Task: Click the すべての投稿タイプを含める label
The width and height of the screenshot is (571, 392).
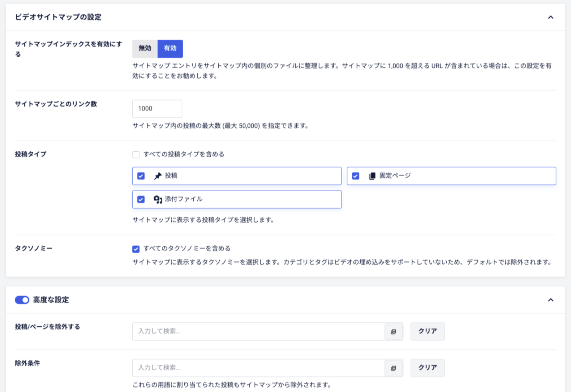Action: tap(184, 154)
